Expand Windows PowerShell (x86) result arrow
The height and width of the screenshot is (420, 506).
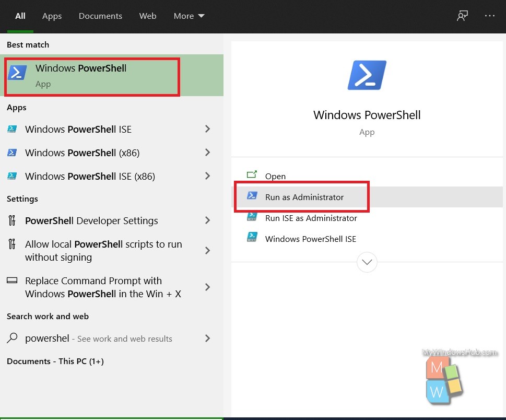pos(207,153)
